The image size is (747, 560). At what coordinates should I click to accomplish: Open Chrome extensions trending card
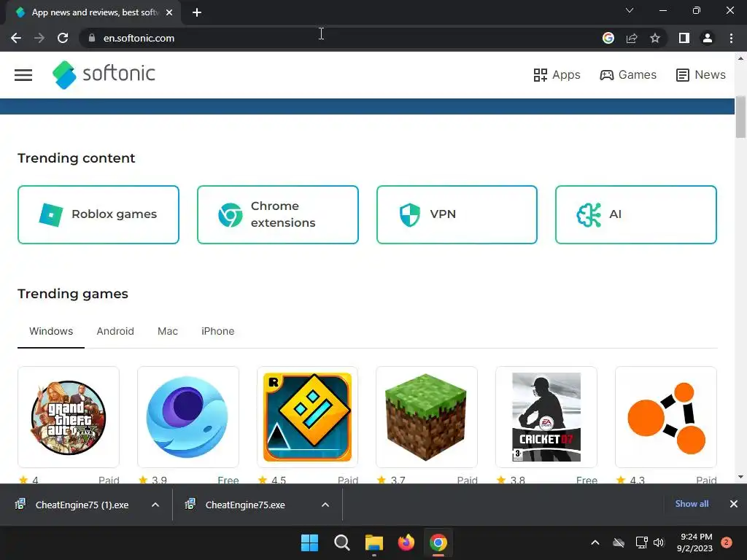coord(278,215)
